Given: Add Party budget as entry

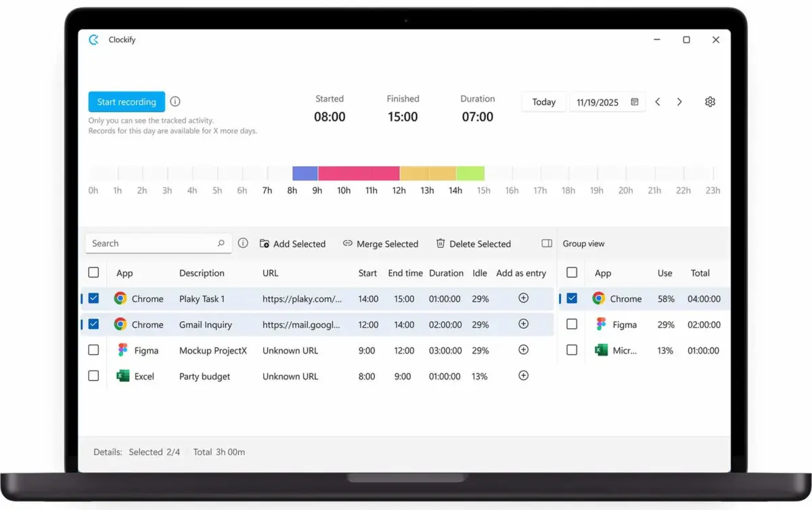Looking at the screenshot, I should click(x=523, y=375).
